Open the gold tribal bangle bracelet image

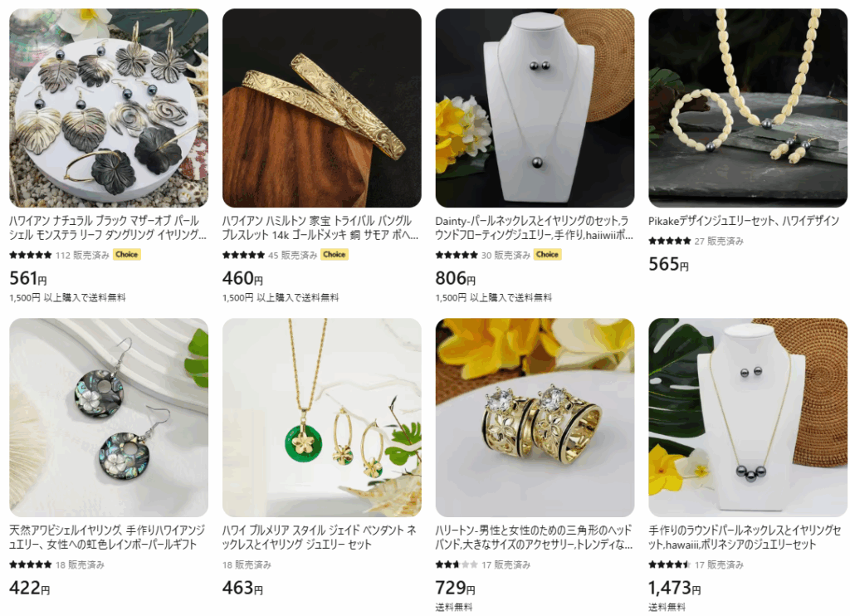321,108
